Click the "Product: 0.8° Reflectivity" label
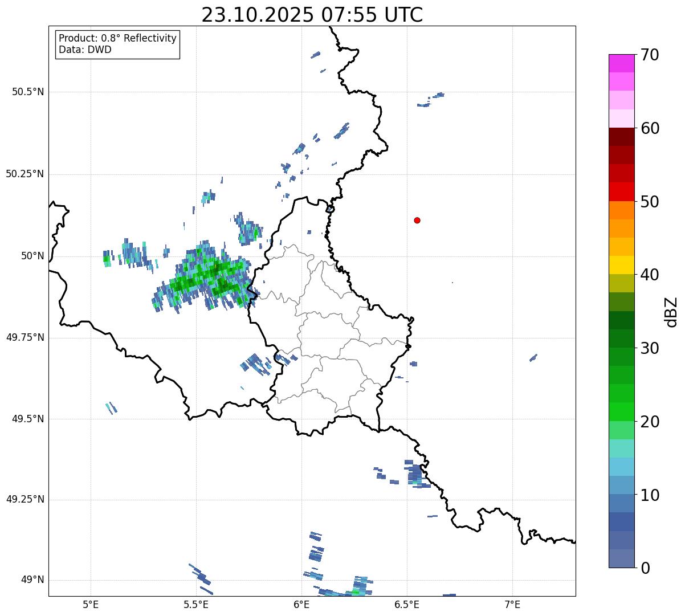The image size is (685, 616). coord(118,38)
